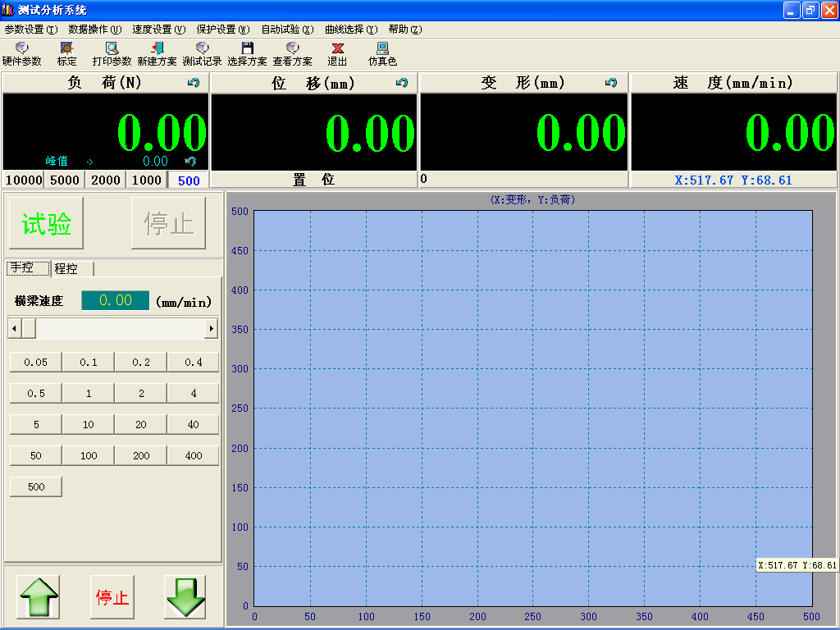Open 测试记录 test records
This screenshot has width=840, height=630.
pos(202,54)
